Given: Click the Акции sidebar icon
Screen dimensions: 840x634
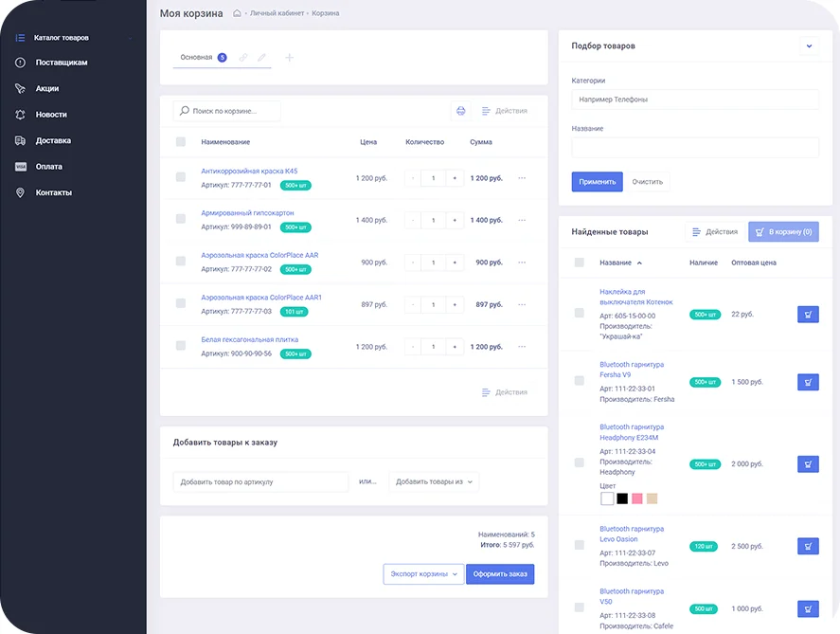Looking at the screenshot, I should (x=20, y=88).
